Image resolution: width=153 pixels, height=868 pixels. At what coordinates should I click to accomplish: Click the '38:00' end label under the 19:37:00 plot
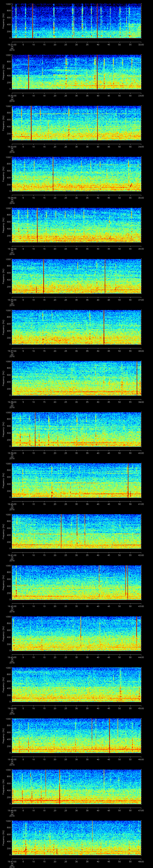141,351
